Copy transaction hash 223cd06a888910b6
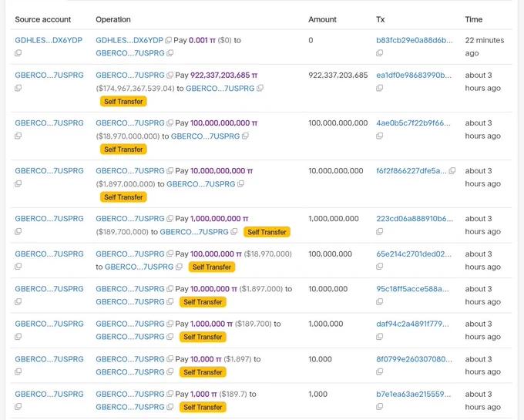Screen dimensions: 524x420 point(379,231)
